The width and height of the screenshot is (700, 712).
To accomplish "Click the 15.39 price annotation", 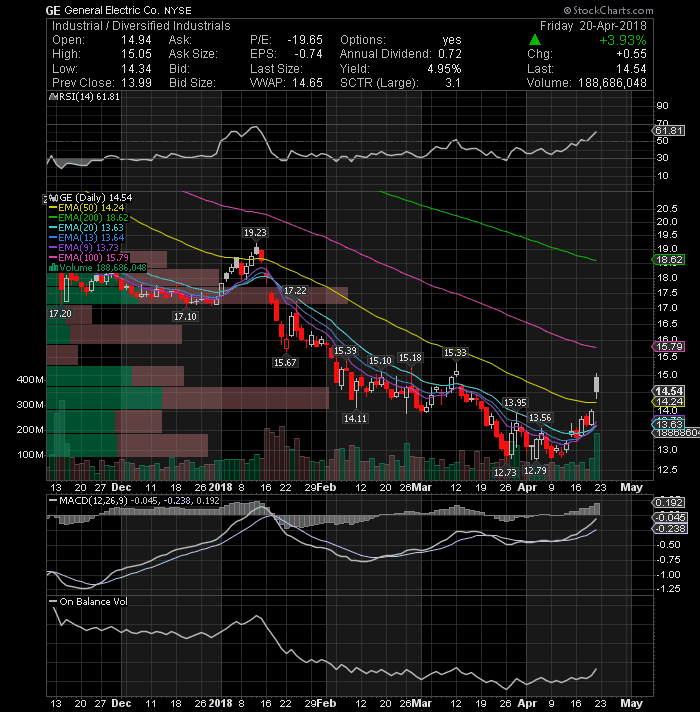I will click(345, 351).
